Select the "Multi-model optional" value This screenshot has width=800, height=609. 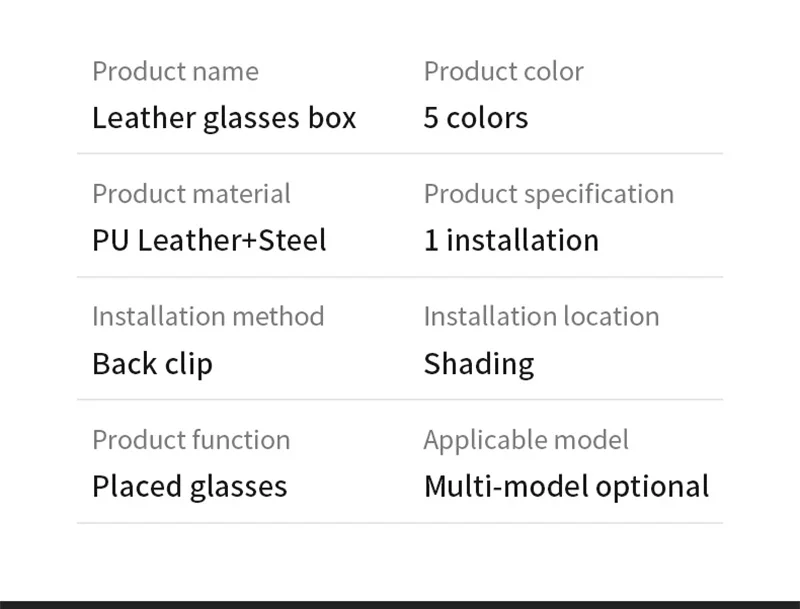click(566, 487)
